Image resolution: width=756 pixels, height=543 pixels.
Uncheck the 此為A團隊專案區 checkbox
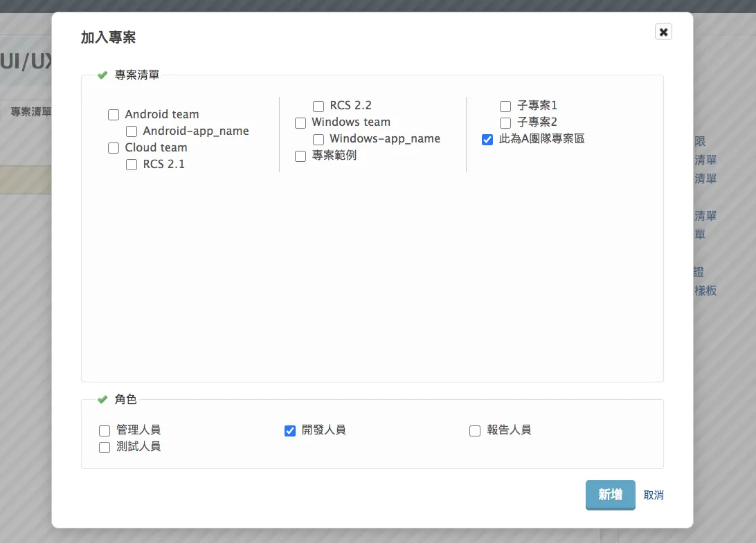[x=487, y=140]
